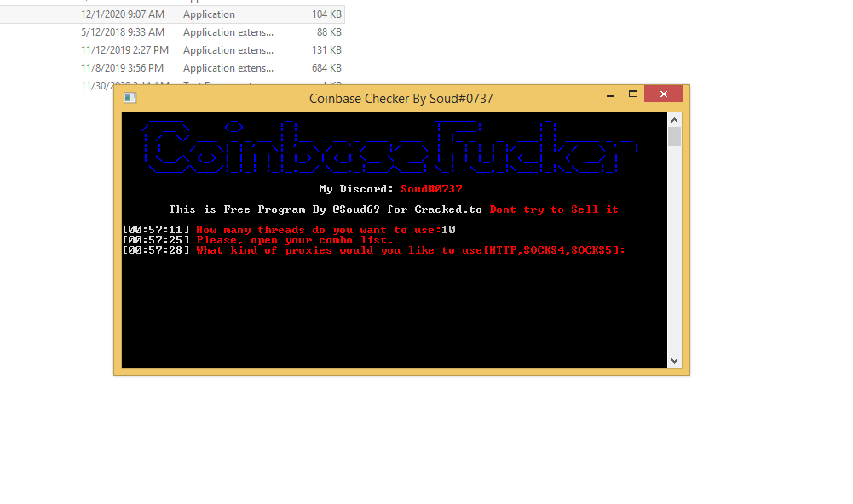
Task: Maximize the Coinbase Checker console window
Action: tap(633, 94)
